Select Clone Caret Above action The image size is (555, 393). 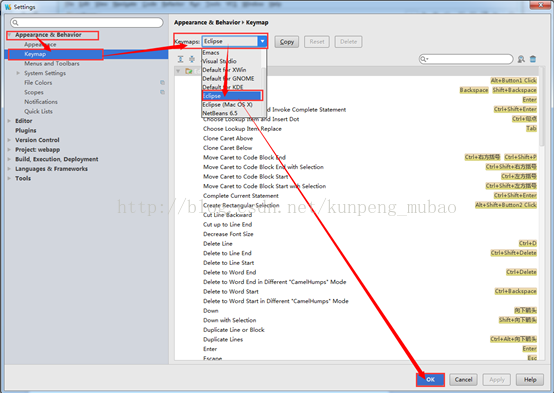pos(228,138)
